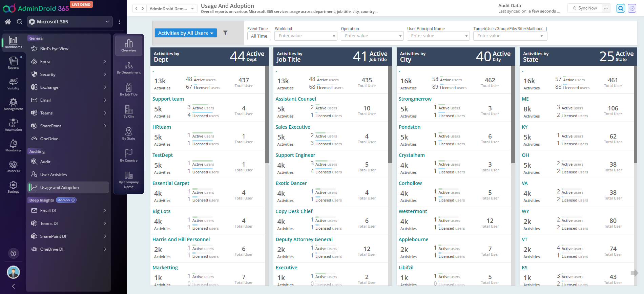Open the Email DI menu item
The height and width of the screenshot is (294, 644).
click(x=68, y=211)
